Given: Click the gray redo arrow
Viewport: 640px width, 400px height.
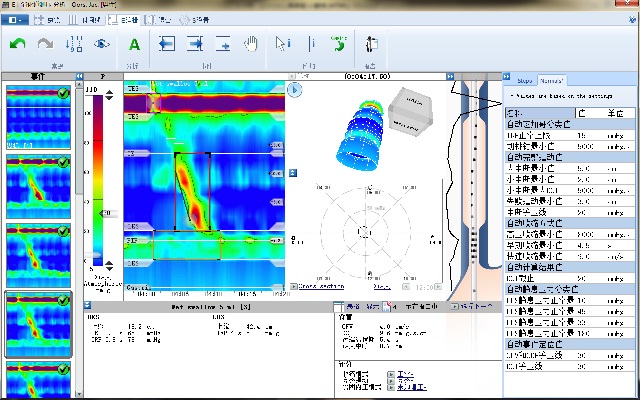Looking at the screenshot, I should pos(46,44).
